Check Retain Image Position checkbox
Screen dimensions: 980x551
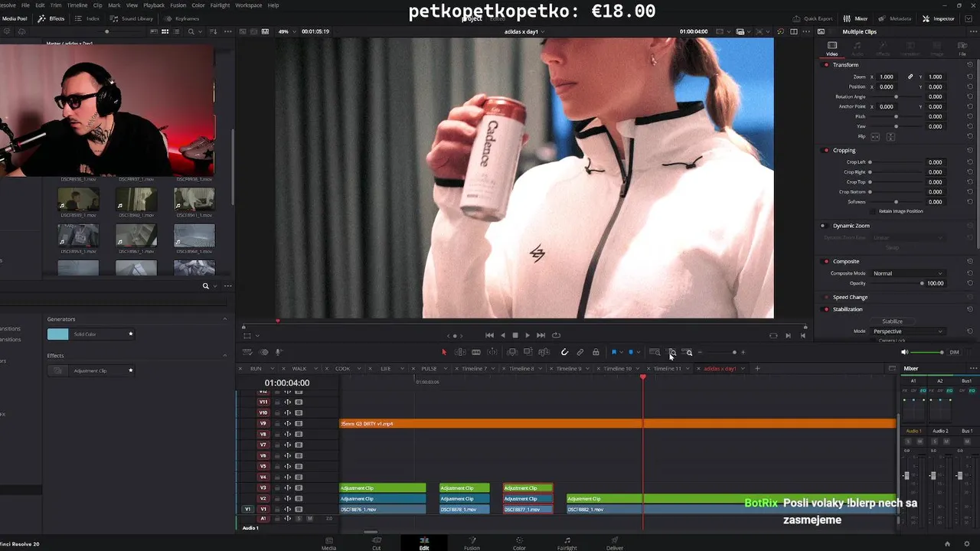(874, 211)
